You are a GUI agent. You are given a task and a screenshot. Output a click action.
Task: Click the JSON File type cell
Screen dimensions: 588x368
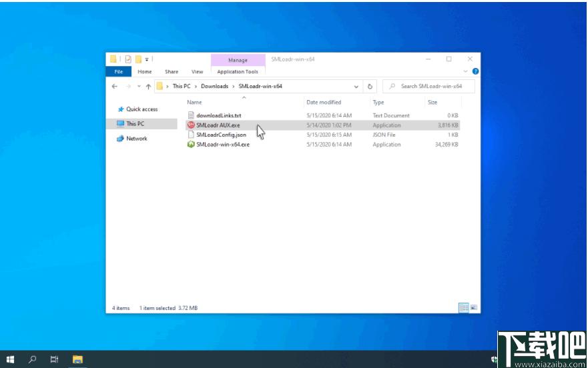[x=384, y=135]
